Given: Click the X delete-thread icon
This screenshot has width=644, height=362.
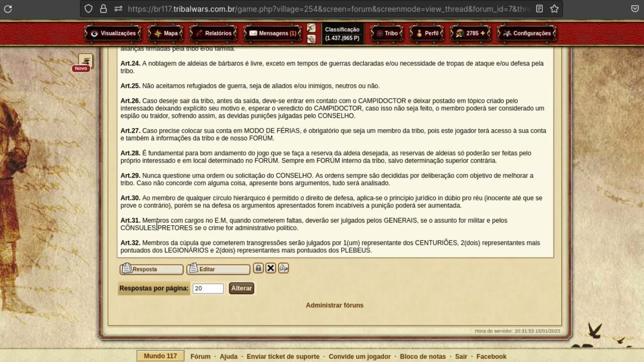Looking at the screenshot, I should point(271,268).
